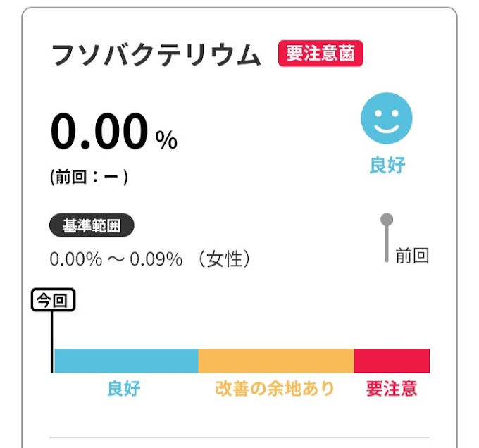Click the orange 改善の余地あり bar segment
The height and width of the screenshot is (448, 479).
click(275, 360)
